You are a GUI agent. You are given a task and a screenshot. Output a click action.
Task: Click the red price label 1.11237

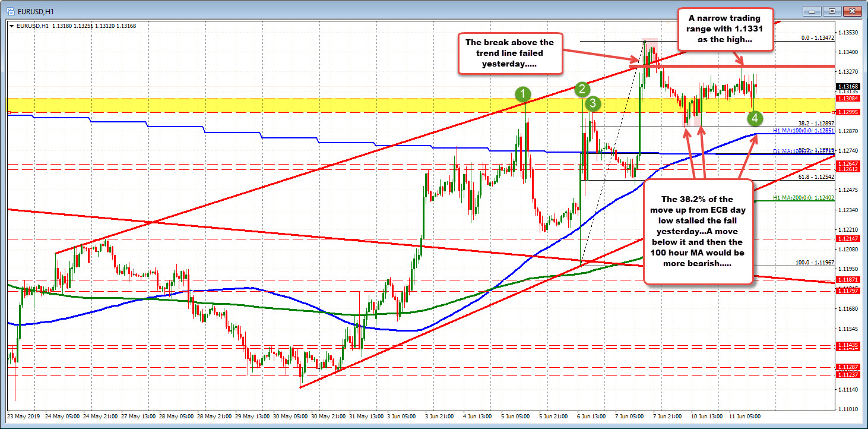click(847, 375)
